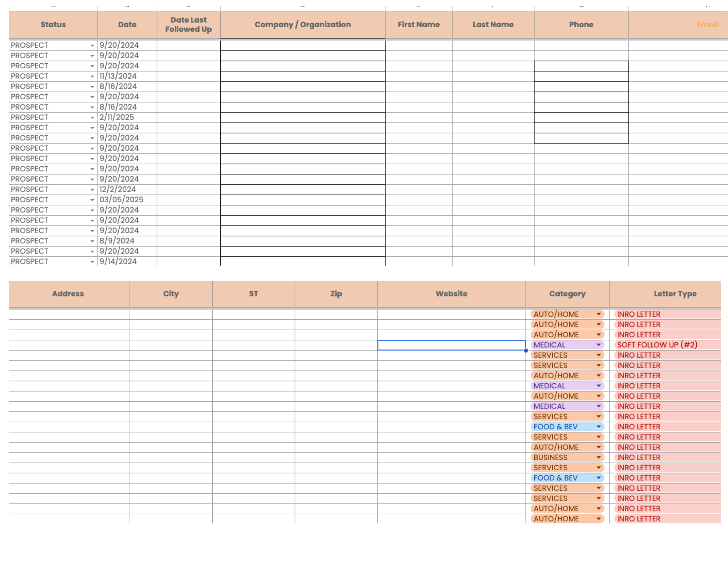Image resolution: width=728 pixels, height=562 pixels.
Task: Click INRO LETTER beside the BUSINESS category
Action: coord(665,458)
